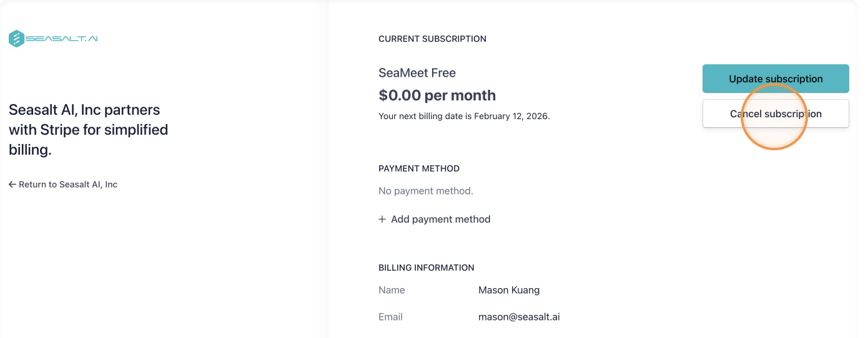868x338 pixels.
Task: Click the No payment method message
Action: pyautogui.click(x=426, y=191)
